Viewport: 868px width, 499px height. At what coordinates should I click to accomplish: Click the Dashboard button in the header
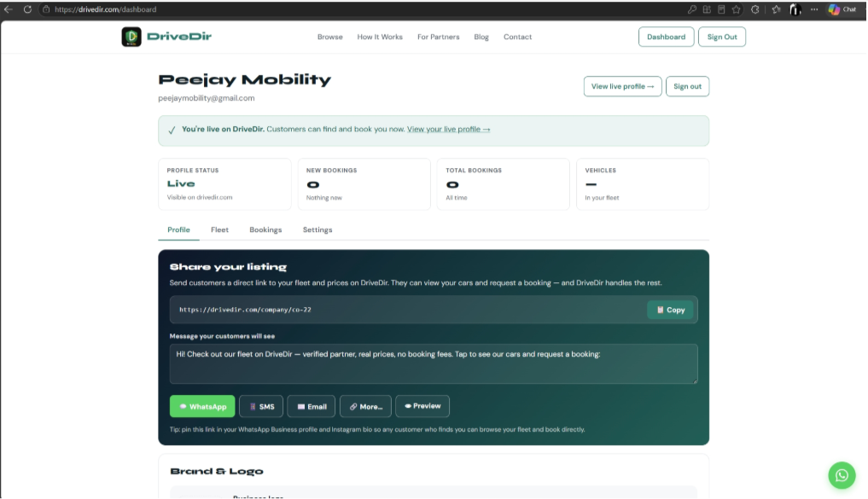(666, 37)
